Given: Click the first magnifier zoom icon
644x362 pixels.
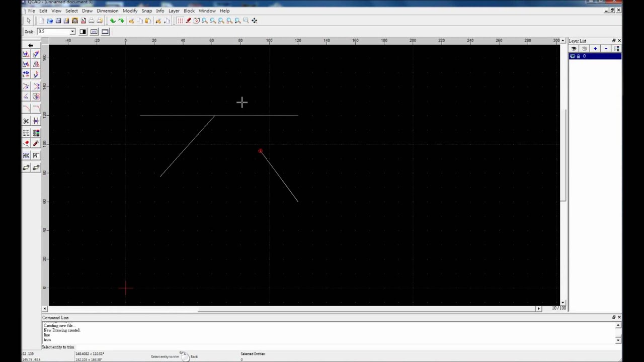Looking at the screenshot, I should click(205, 21).
